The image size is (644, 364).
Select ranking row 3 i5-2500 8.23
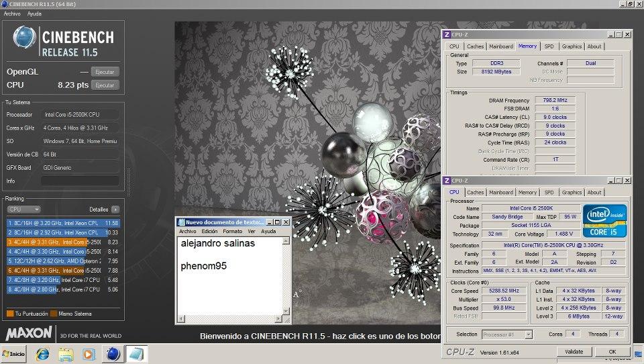coord(63,242)
